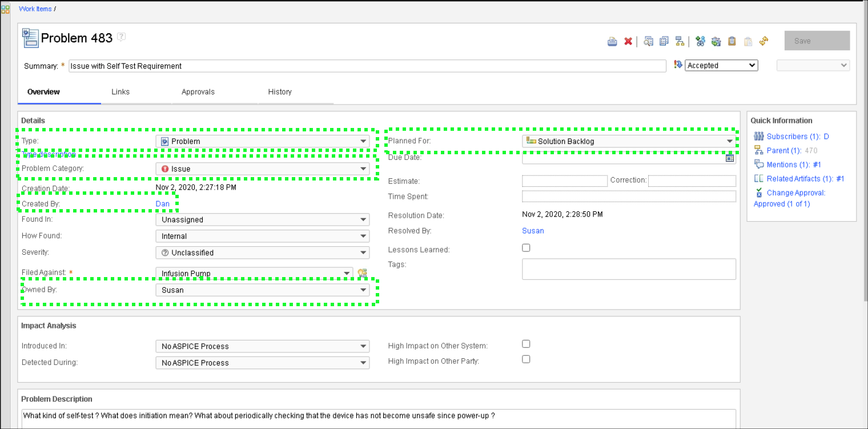Click the printer icon in the toolbar
868x429 pixels.
tap(612, 41)
